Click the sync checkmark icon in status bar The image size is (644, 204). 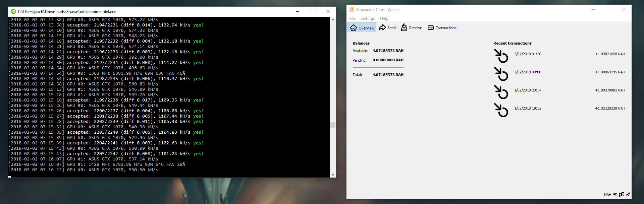(x=628, y=194)
